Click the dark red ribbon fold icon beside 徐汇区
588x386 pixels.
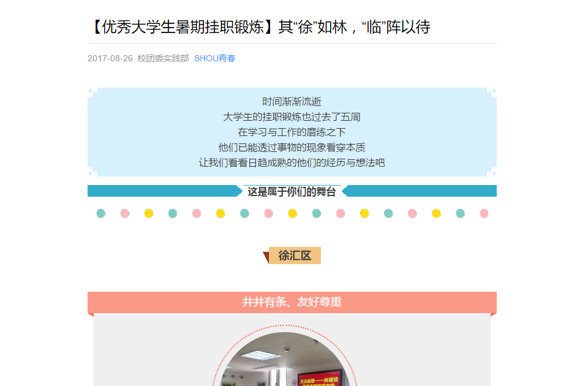(266, 257)
